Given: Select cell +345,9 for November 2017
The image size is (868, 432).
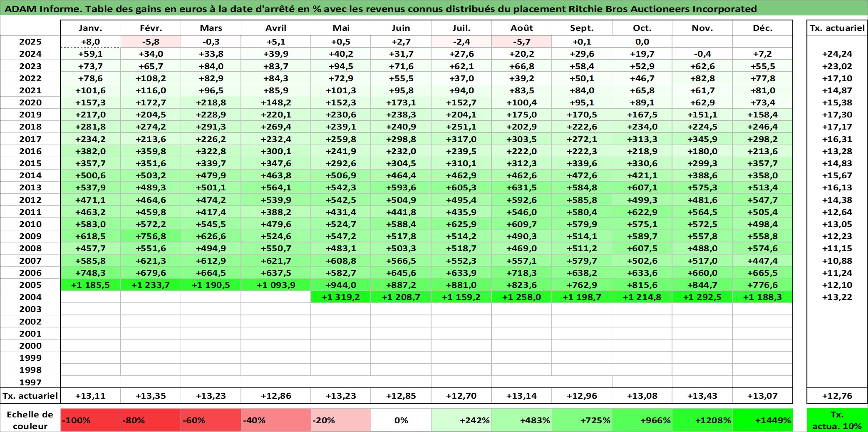Looking at the screenshot, I should tap(702, 139).
